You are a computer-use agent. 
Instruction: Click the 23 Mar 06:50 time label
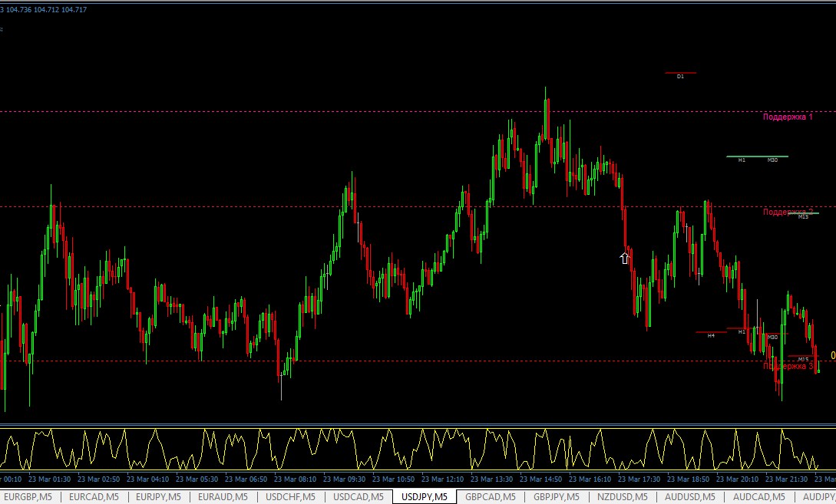246,479
